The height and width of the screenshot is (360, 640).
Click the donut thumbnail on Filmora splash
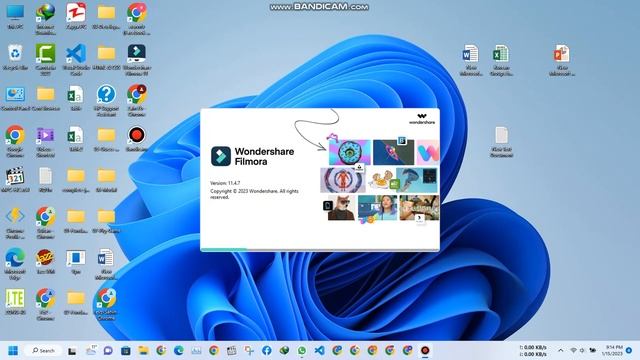tap(350, 152)
